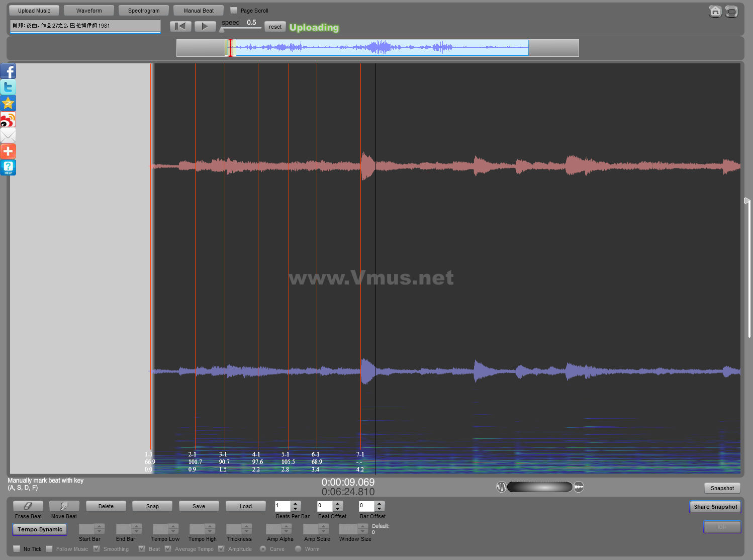Open more sharing options plus icon

point(8,152)
